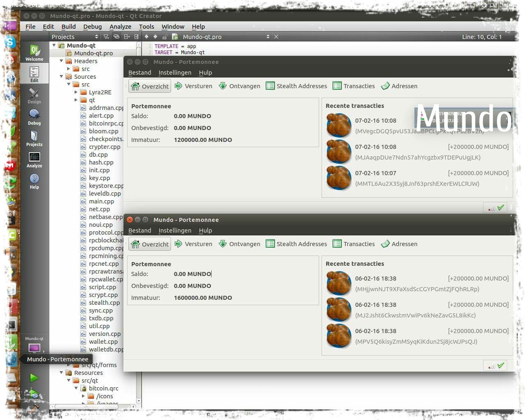The width and height of the screenshot is (525, 420).
Task: Click Ontvangen in the upper Portemonnee window
Action: pos(240,86)
